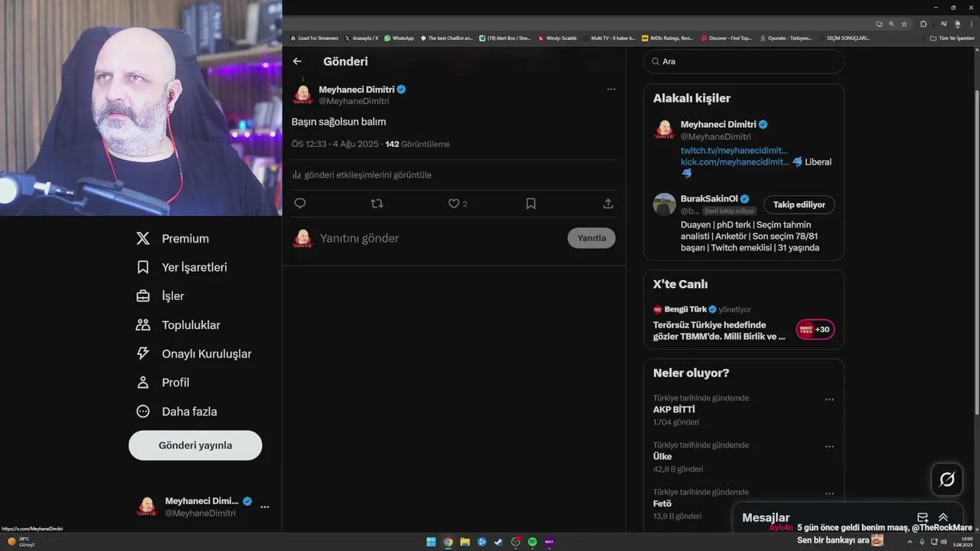
Task: Compose a new message in Mesajlar
Action: [x=923, y=518]
